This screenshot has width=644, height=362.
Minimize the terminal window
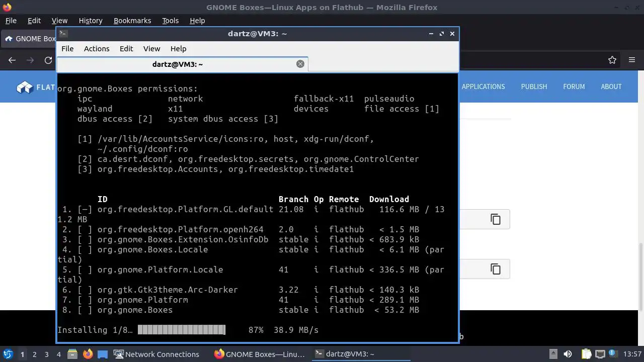point(431,34)
